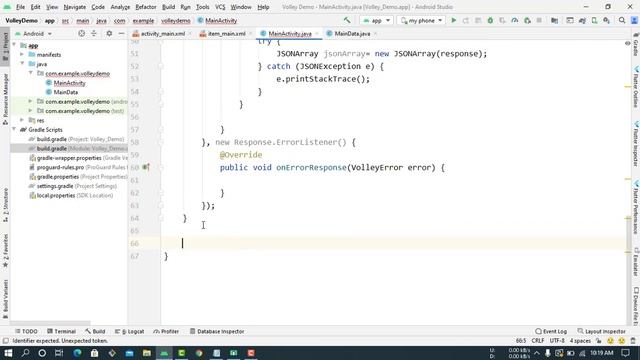Collapse the app module tree node
Screen dimensions: 640x360
[x=15, y=45]
